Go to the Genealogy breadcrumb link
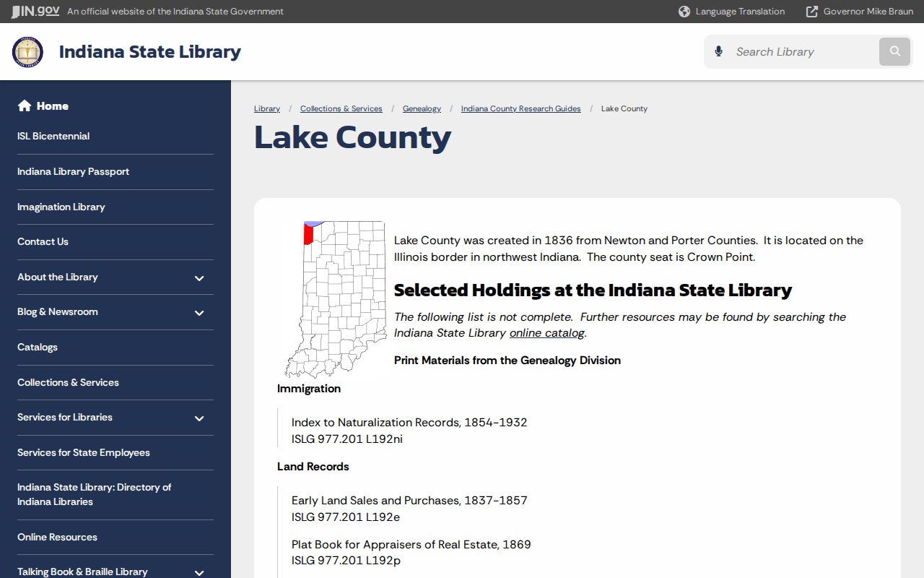This screenshot has height=578, width=924. click(x=422, y=108)
